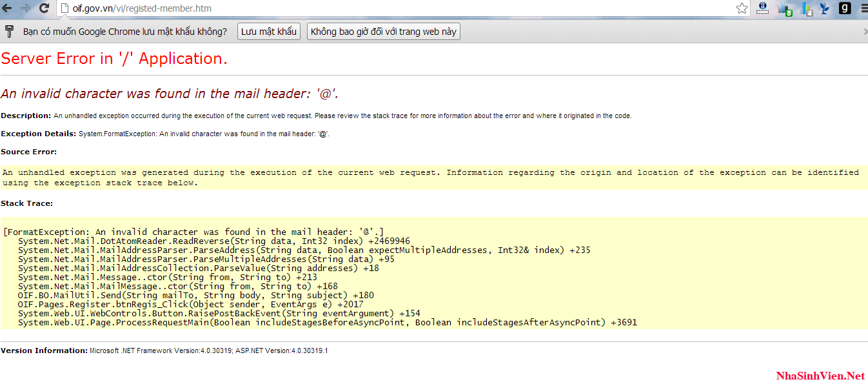The width and height of the screenshot is (868, 386).
Task: Click the NhaSinhVien.Net watermark
Action: [x=820, y=376]
